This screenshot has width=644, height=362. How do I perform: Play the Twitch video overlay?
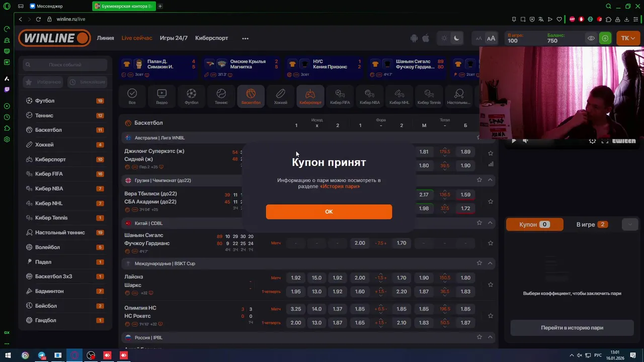514,141
